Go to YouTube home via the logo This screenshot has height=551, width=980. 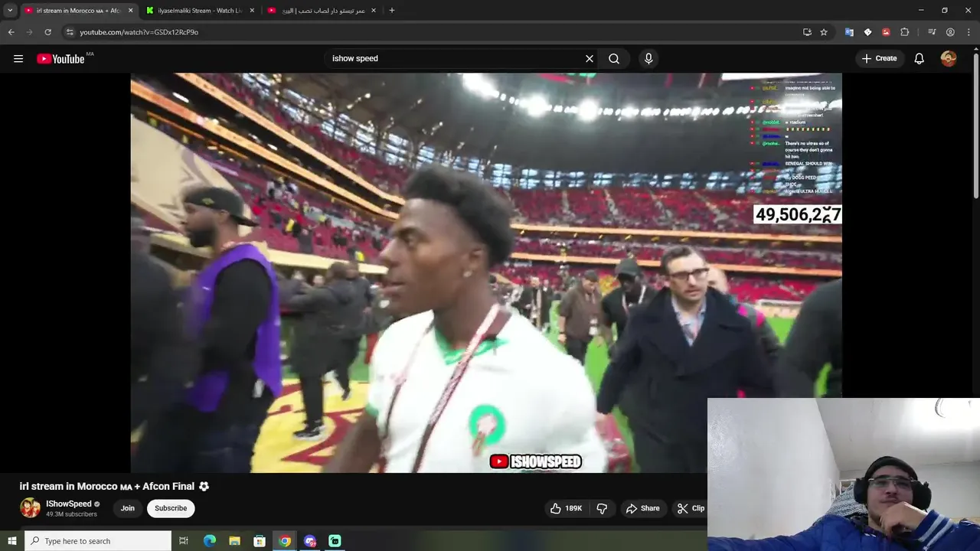point(60,59)
